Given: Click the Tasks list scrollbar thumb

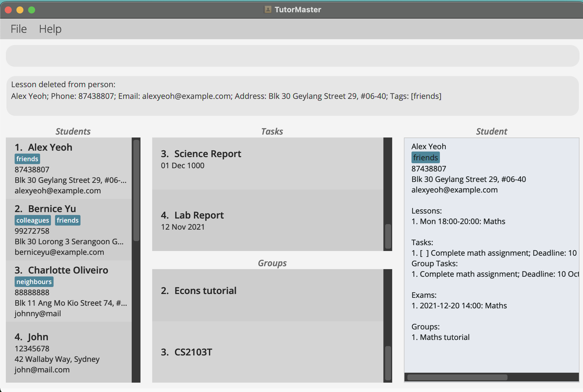Looking at the screenshot, I should click(388, 236).
